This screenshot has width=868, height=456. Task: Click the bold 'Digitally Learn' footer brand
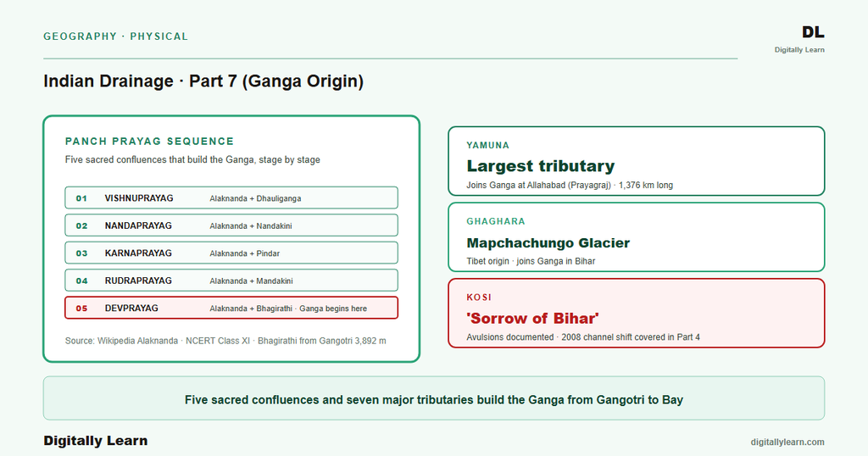[96, 441]
